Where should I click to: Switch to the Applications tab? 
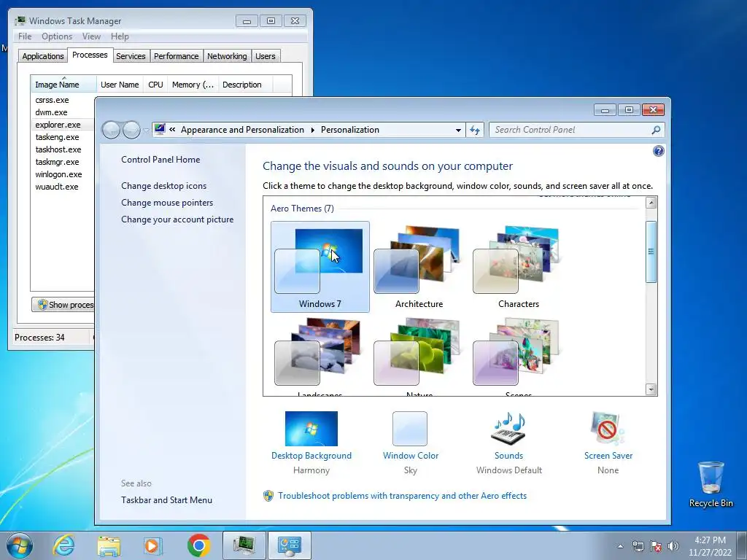click(x=43, y=56)
